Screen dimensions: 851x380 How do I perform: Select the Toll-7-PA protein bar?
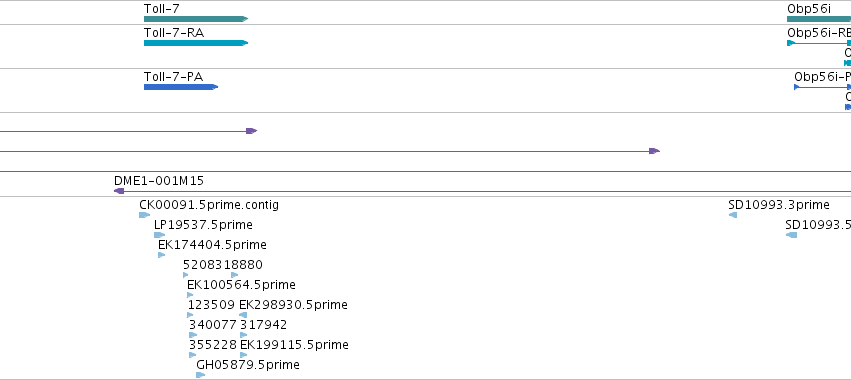[181, 87]
